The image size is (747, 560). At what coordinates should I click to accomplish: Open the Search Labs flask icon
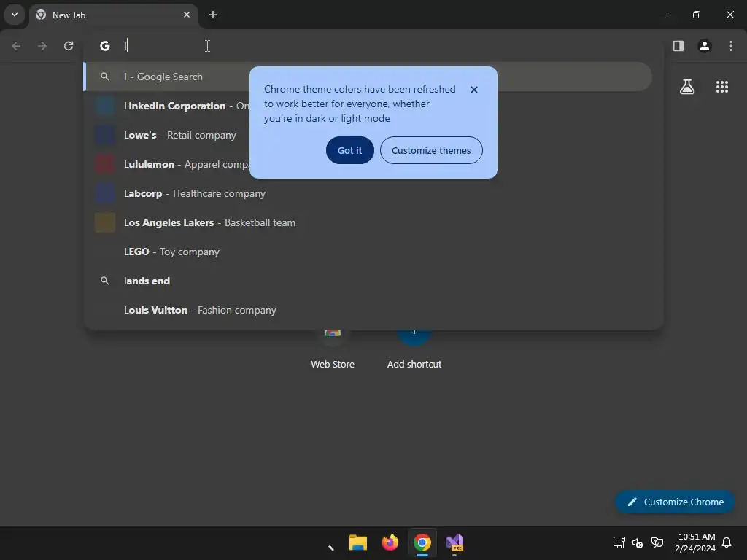click(687, 87)
